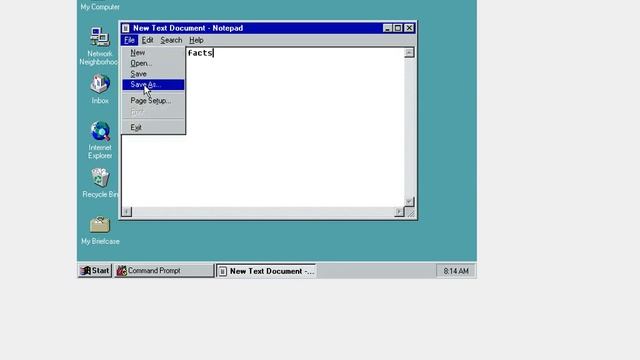Choose Open... from the File menu
Viewport: 640px width, 360px height.
[153, 63]
